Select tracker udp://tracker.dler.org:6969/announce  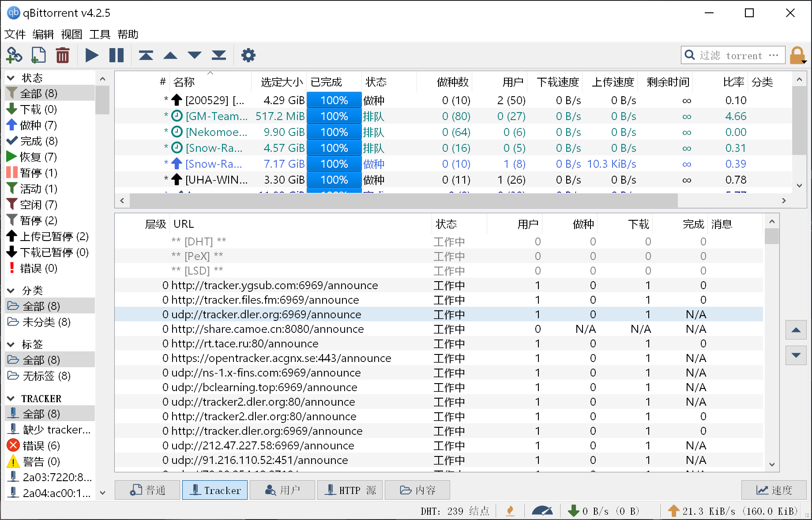point(439,315)
